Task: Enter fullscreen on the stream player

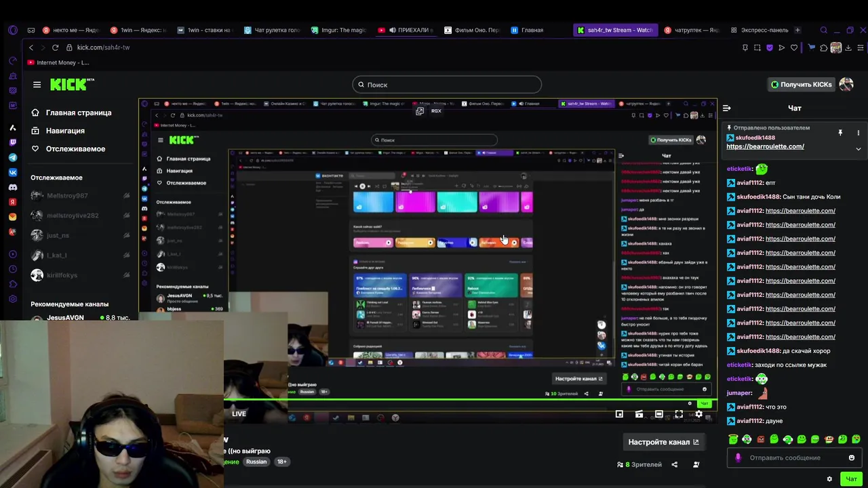Action: click(x=679, y=414)
